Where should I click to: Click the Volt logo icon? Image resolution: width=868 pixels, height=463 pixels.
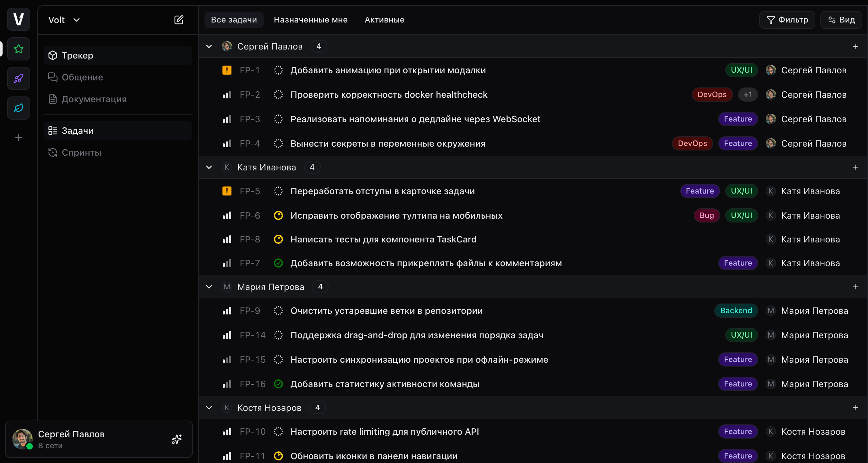click(x=18, y=19)
